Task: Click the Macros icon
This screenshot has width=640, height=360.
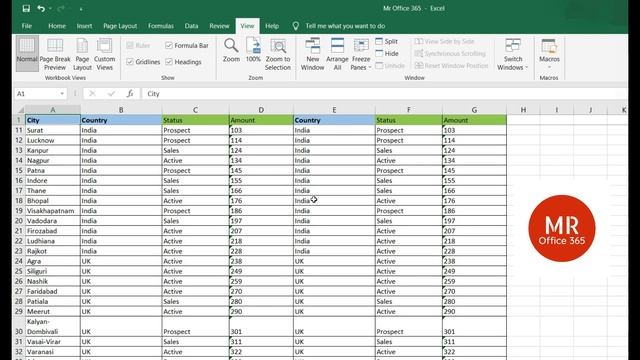Action: click(549, 46)
